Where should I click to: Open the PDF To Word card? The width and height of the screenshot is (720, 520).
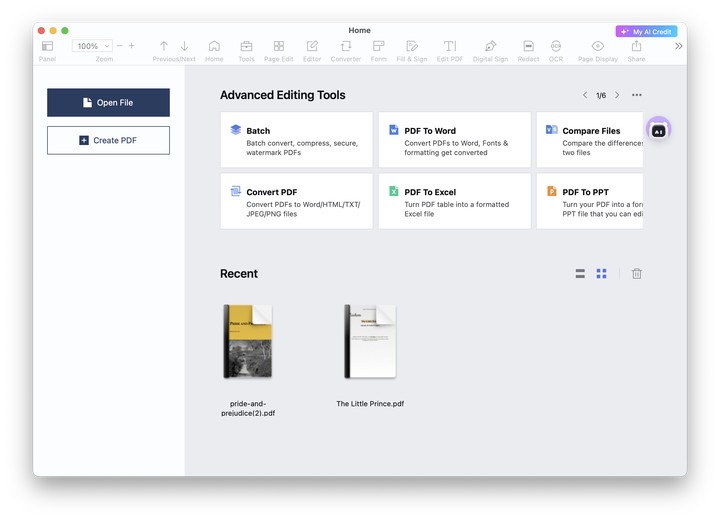pyautogui.click(x=455, y=140)
